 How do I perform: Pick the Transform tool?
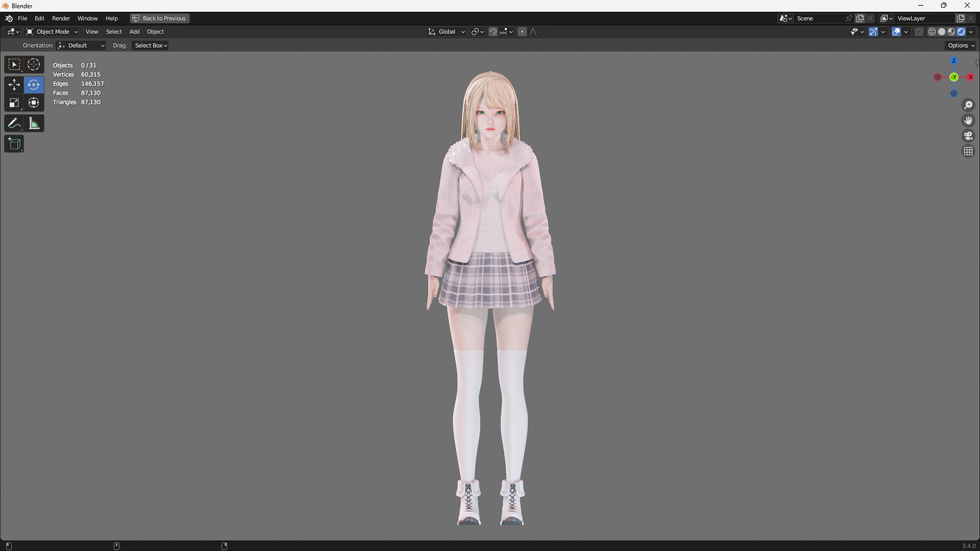34,102
